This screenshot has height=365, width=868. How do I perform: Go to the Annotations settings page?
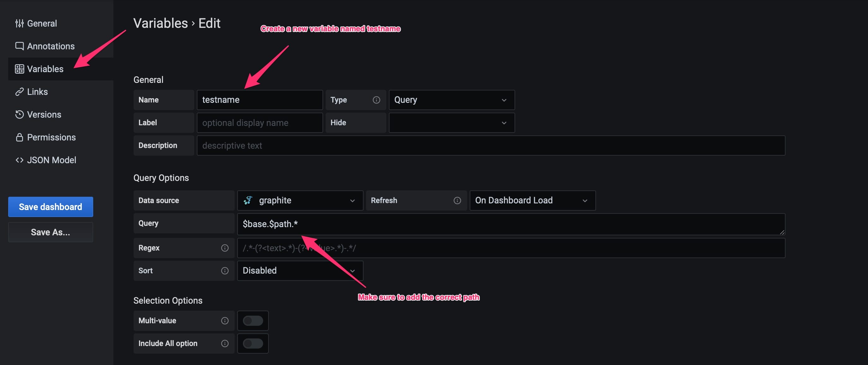click(x=51, y=46)
